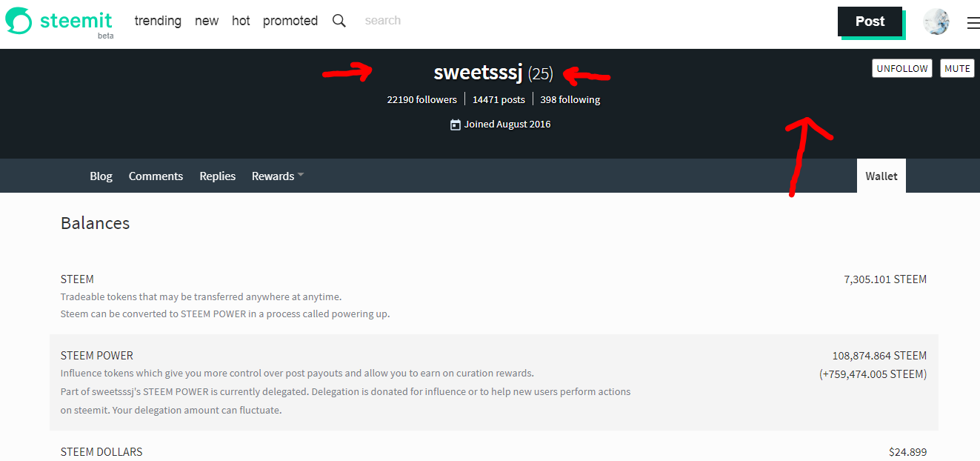Open the promoted posts link
This screenshot has width=980, height=461.
(290, 21)
